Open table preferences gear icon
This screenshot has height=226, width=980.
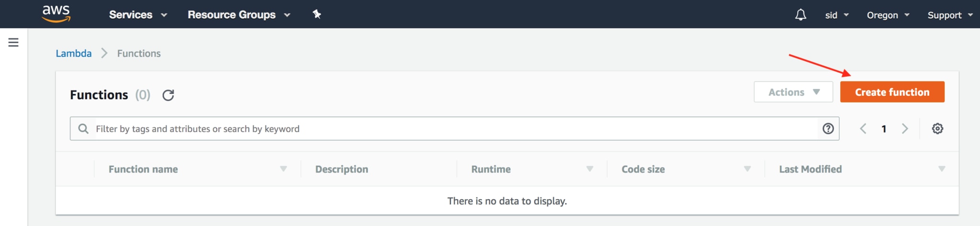pyautogui.click(x=937, y=128)
